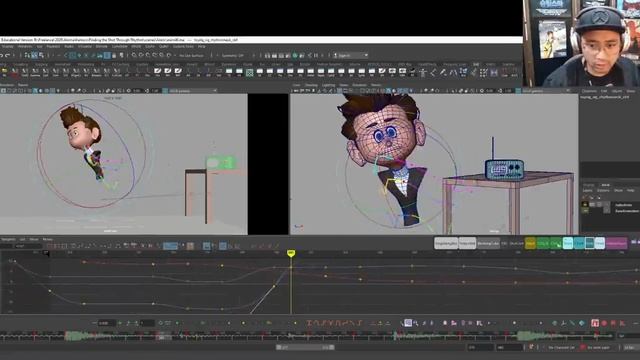The width and height of the screenshot is (640, 360).
Task: Open the Renderer menu of the right viewport
Action: [x=359, y=85]
